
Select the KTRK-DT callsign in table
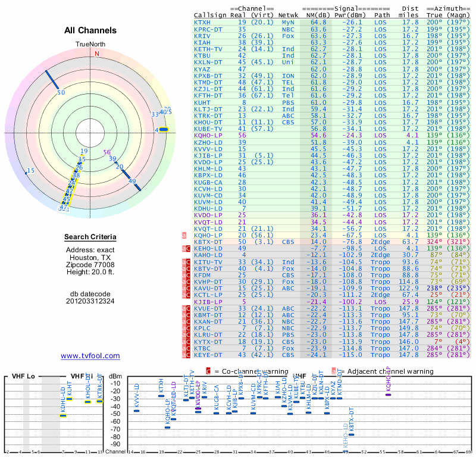[x=208, y=115]
